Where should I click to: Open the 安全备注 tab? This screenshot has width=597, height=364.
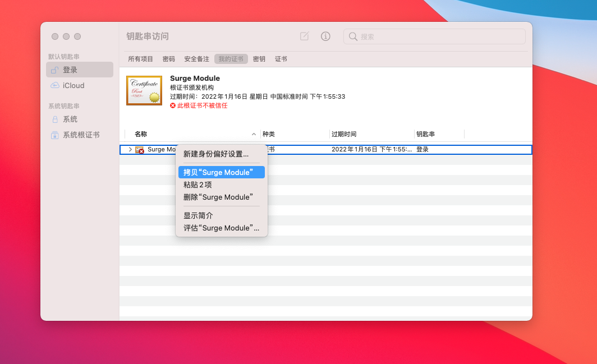196,59
